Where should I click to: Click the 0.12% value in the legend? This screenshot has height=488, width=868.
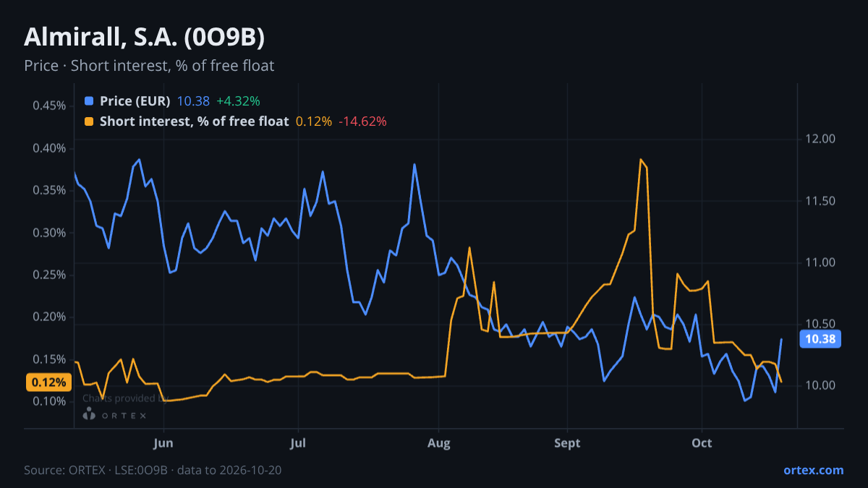click(314, 121)
